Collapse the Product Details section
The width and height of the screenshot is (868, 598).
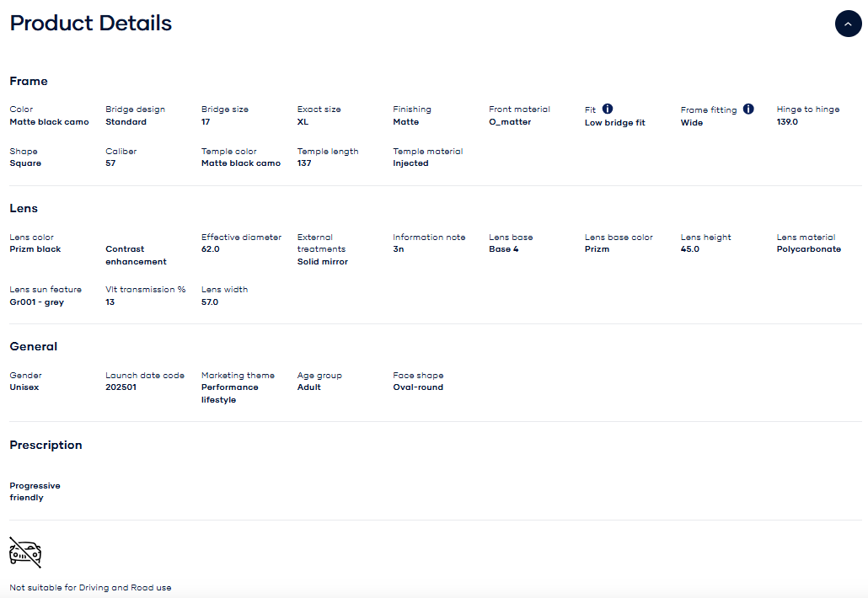[848, 24]
